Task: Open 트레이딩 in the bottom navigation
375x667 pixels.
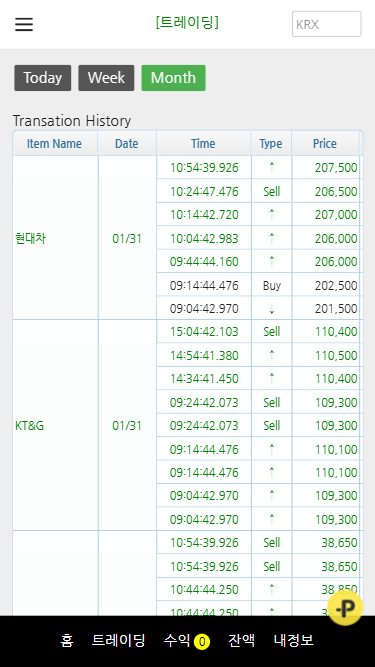Action: point(119,641)
